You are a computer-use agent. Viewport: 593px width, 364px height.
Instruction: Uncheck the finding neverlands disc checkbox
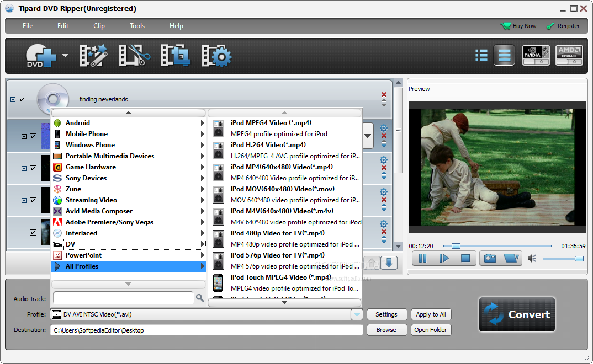tap(22, 100)
